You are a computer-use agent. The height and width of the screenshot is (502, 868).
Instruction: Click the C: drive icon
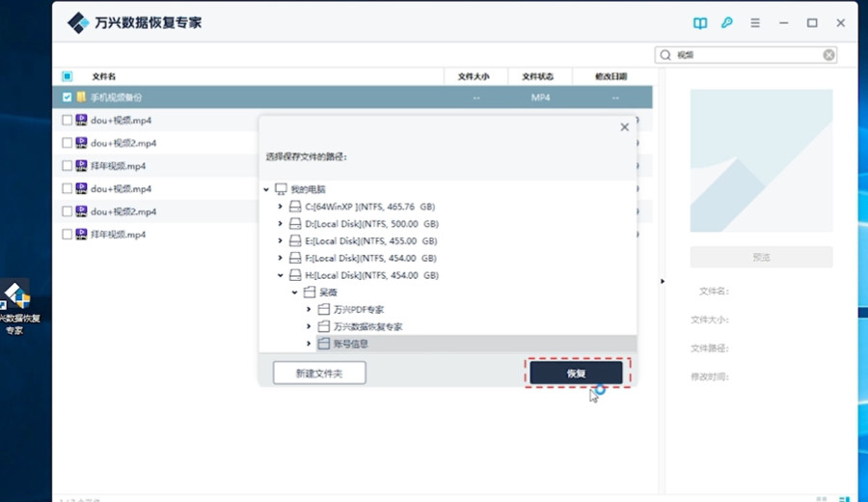click(x=296, y=207)
